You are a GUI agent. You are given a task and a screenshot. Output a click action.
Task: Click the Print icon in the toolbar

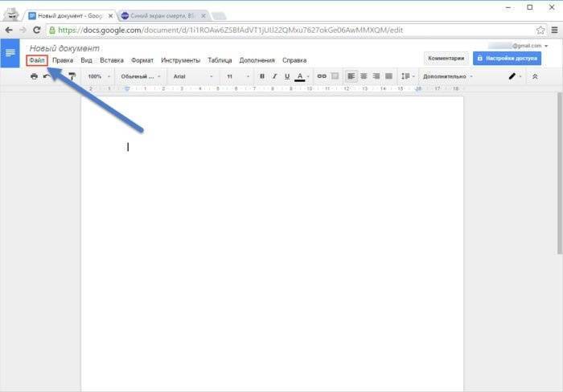point(34,76)
